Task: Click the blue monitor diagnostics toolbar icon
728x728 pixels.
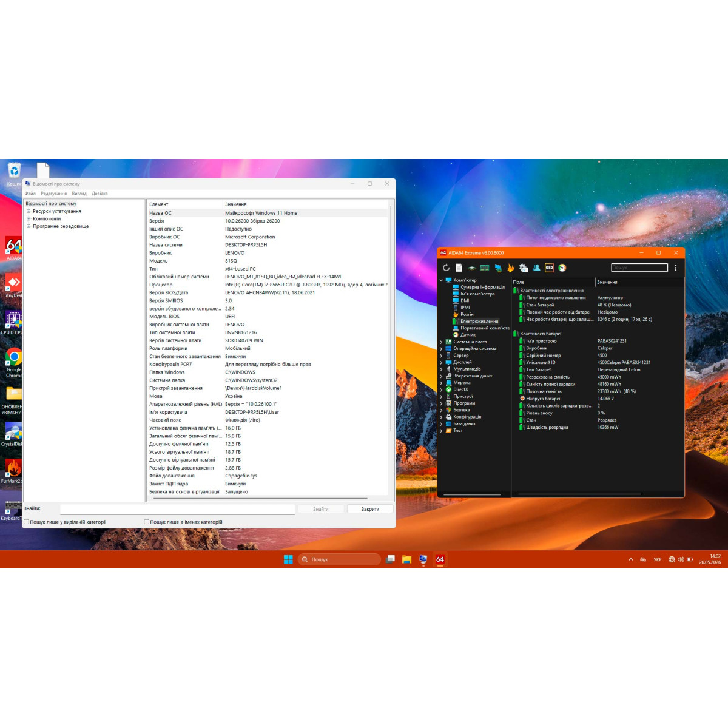Action: [498, 268]
